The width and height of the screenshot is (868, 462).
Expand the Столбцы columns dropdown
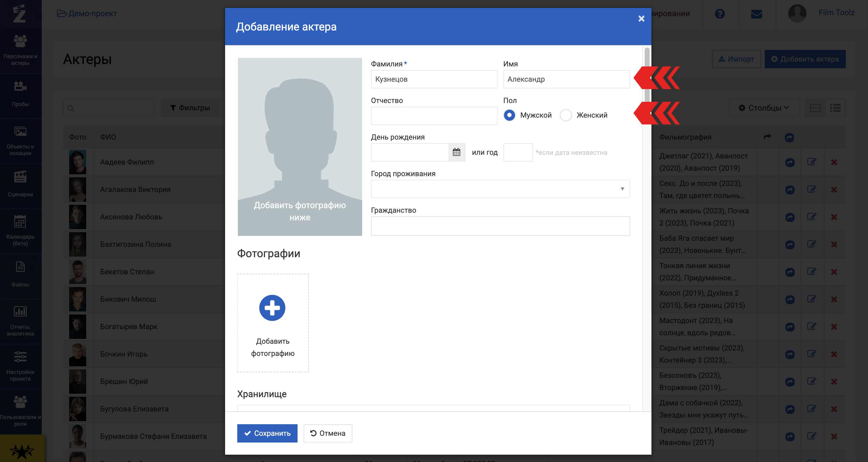point(764,108)
